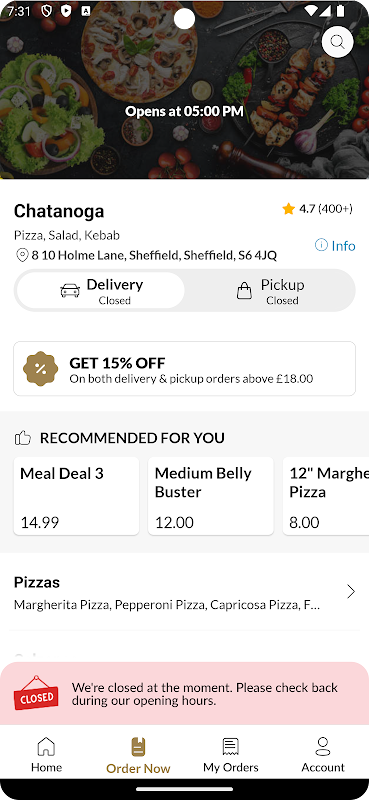Open the 12" Margherita Pizza card

point(326,496)
